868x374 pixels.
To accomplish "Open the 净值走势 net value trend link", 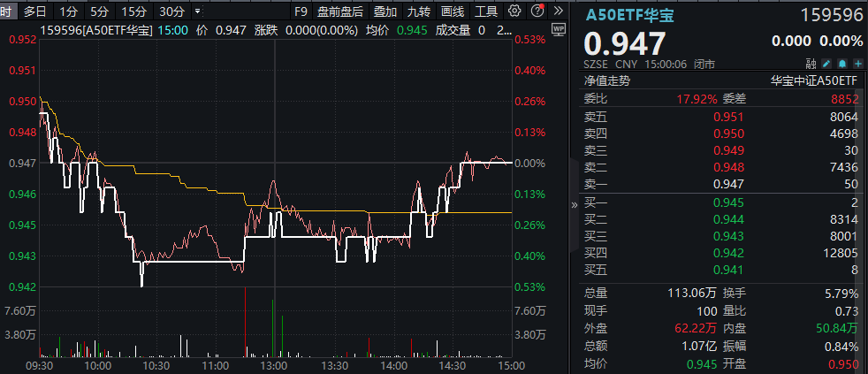I will coord(607,80).
